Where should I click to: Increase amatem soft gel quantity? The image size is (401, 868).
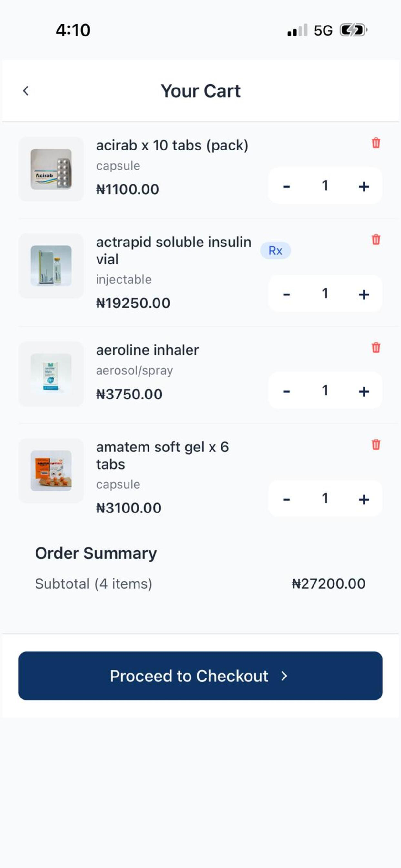click(x=364, y=499)
